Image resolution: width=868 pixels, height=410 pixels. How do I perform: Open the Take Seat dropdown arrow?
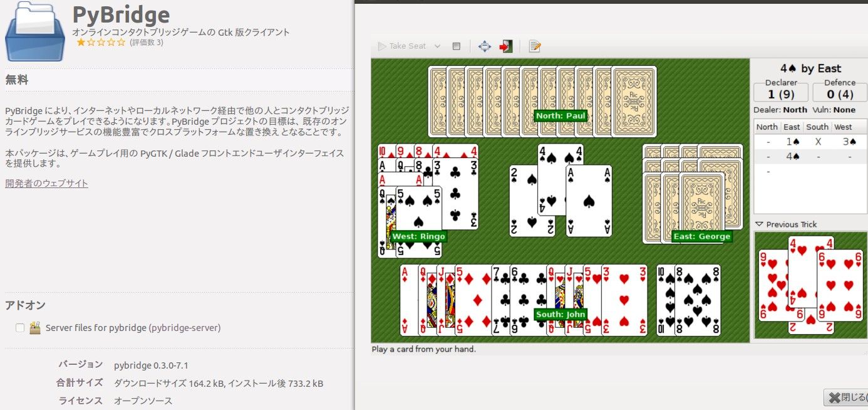437,46
